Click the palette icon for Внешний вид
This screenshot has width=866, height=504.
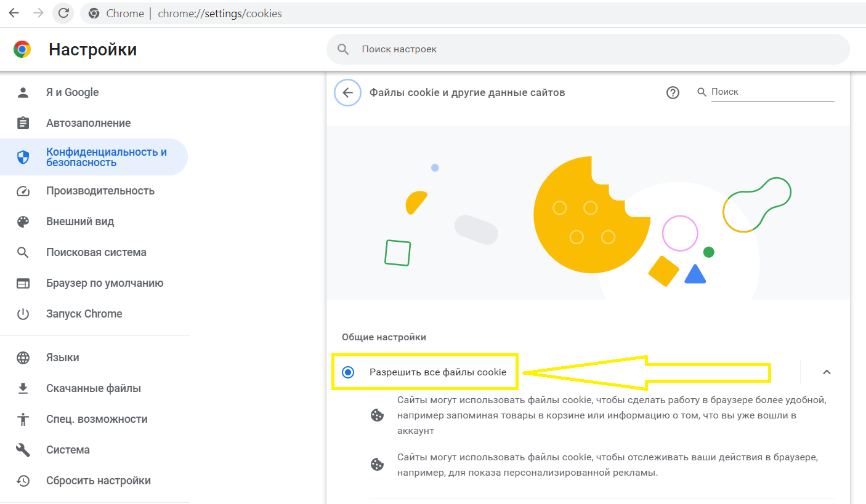point(23,222)
